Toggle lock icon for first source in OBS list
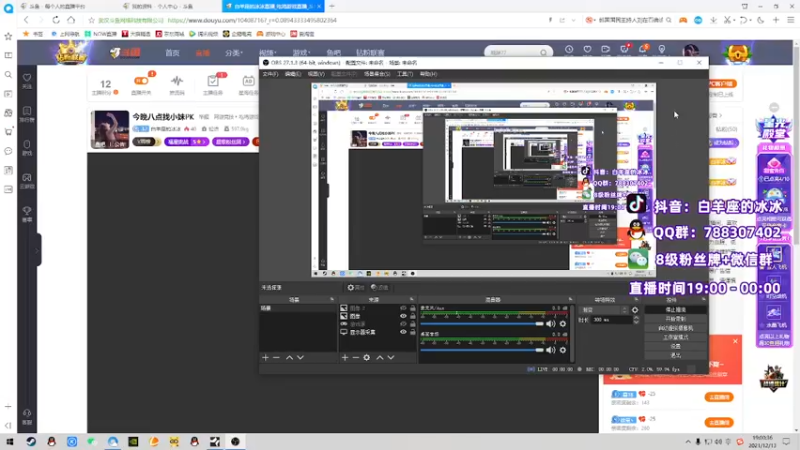The width and height of the screenshot is (800, 450). click(x=413, y=308)
